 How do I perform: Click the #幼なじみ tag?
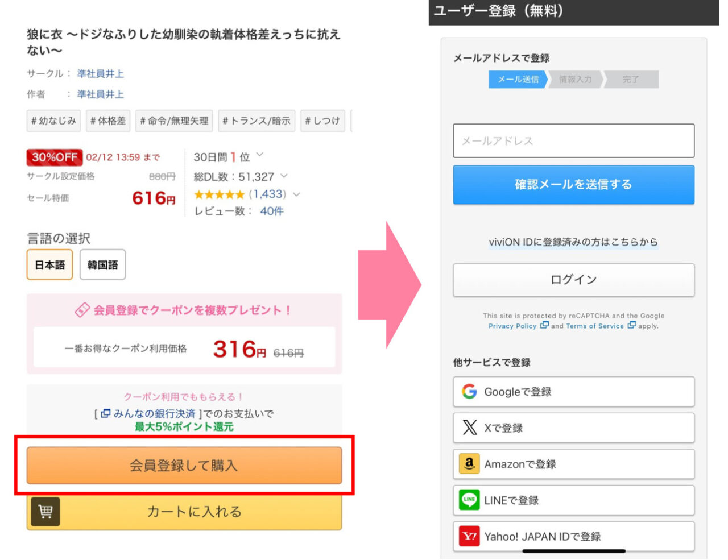[53, 121]
